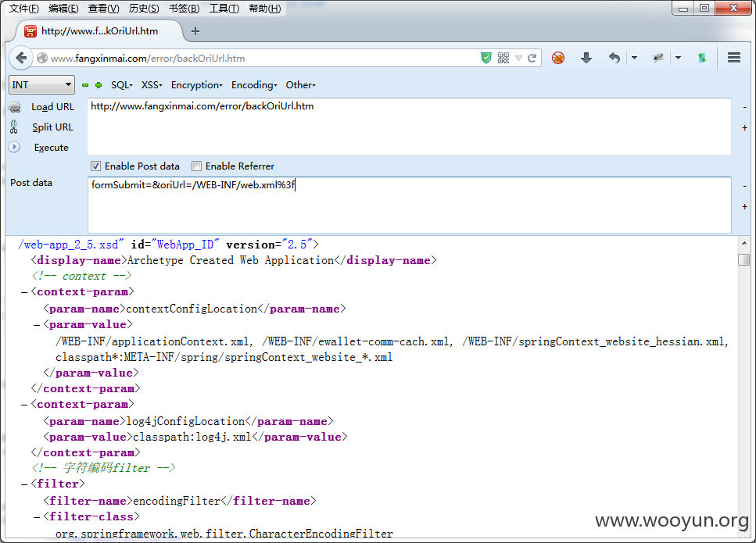
Task: Click the spider bug toolbar icon
Action: (x=658, y=58)
